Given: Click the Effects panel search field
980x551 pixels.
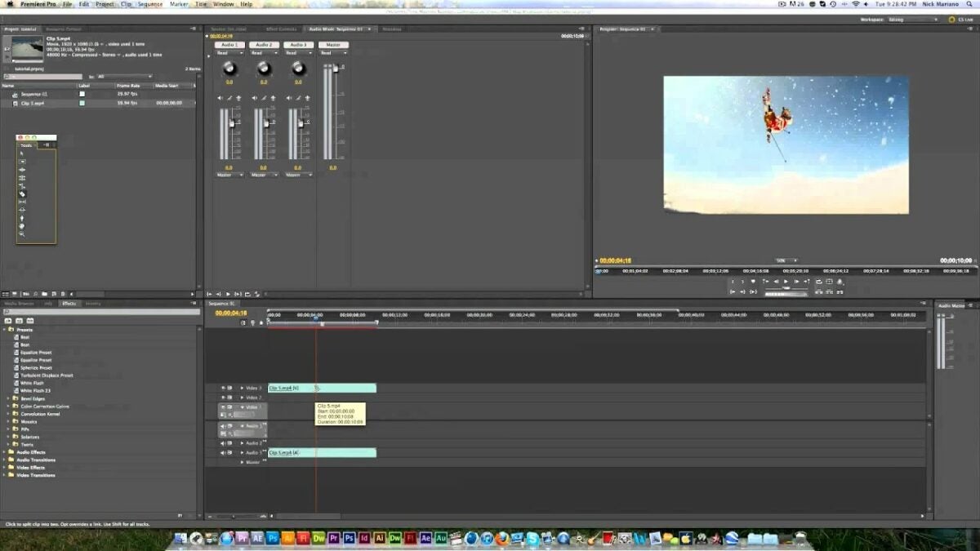Looking at the screenshot, I should point(101,312).
